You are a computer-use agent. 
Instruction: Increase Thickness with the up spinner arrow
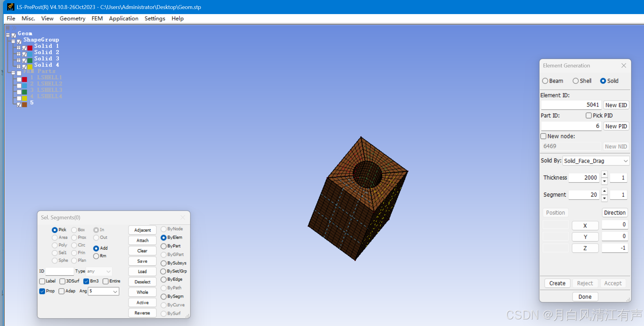[x=604, y=174]
